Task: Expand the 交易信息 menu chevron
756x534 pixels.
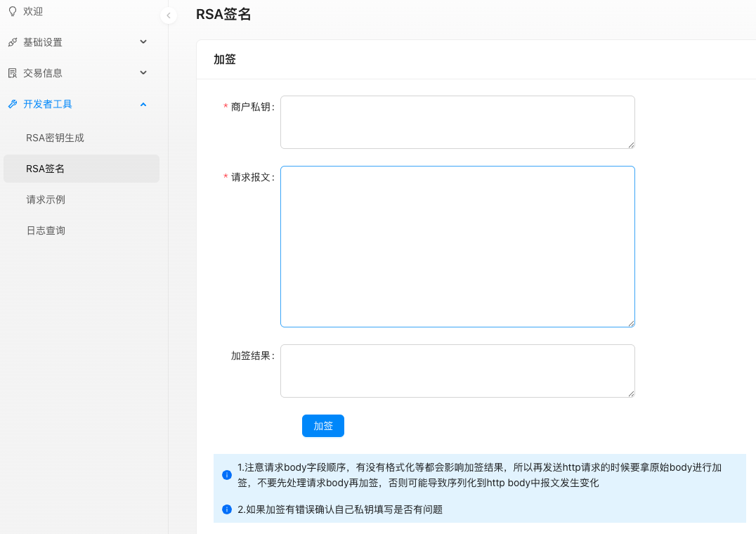Action: [x=143, y=73]
